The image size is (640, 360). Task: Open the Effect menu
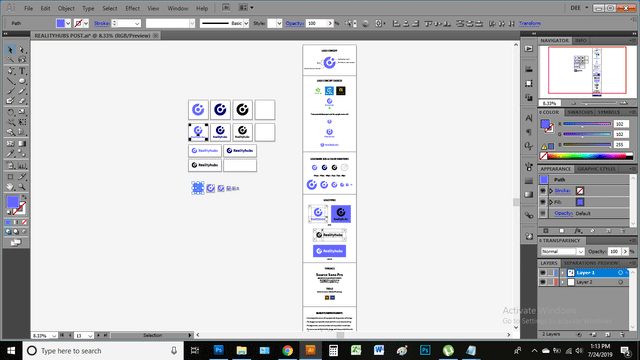coord(132,8)
